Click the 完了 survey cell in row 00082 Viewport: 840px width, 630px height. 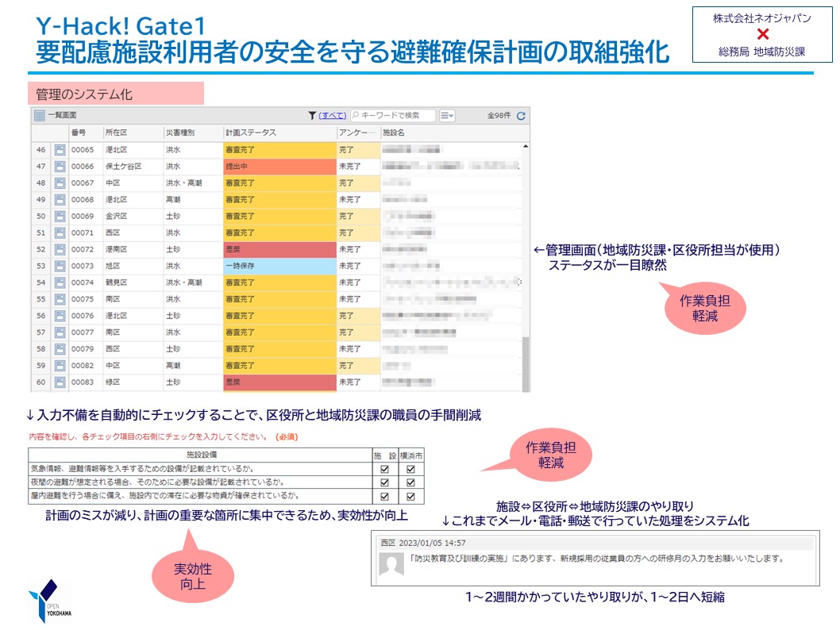358,366
